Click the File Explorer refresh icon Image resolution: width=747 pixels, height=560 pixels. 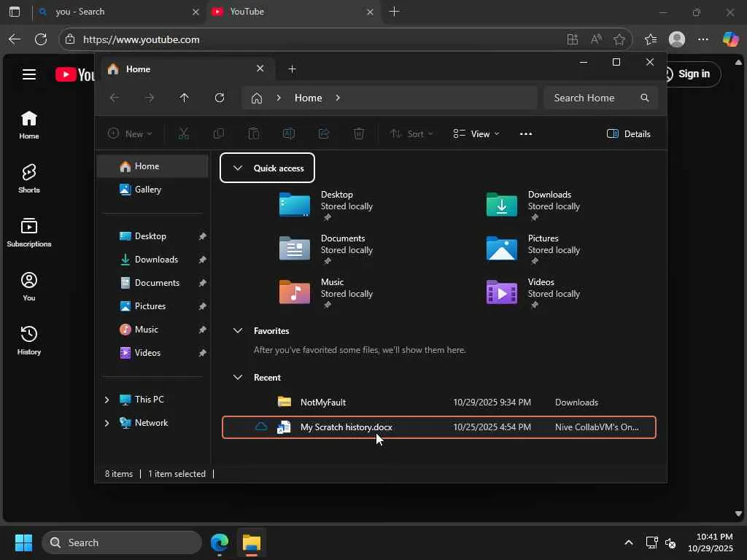click(220, 98)
